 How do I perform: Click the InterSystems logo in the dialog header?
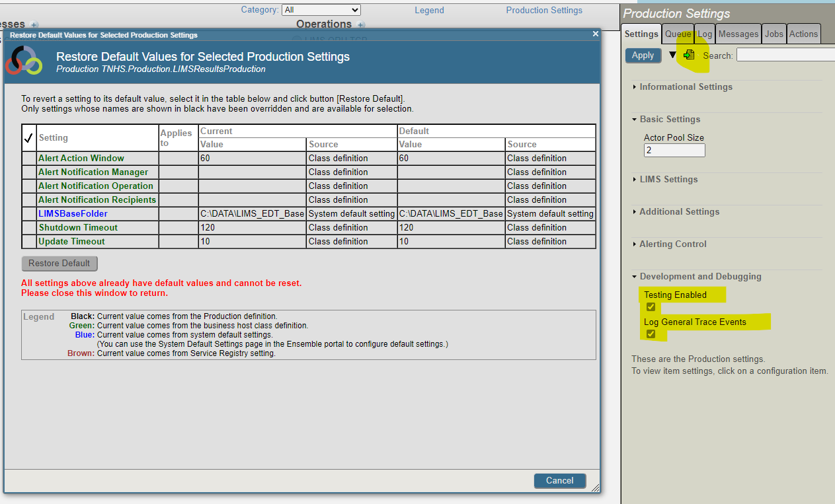(x=24, y=61)
